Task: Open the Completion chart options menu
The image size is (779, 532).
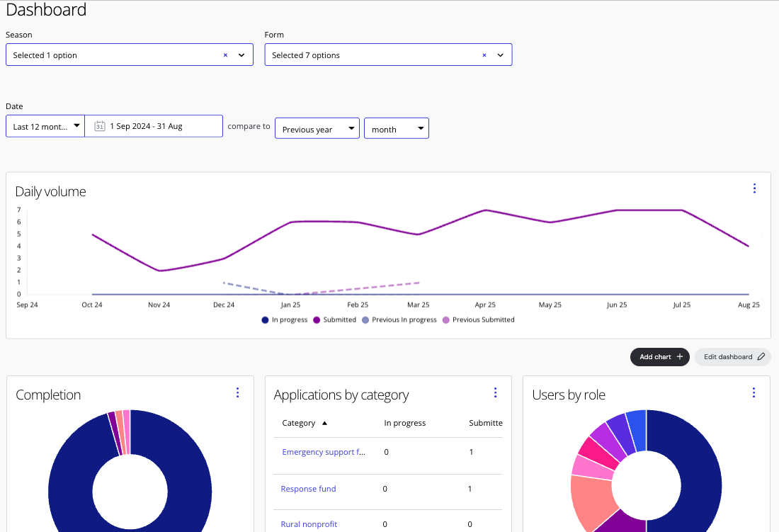Action: [237, 392]
